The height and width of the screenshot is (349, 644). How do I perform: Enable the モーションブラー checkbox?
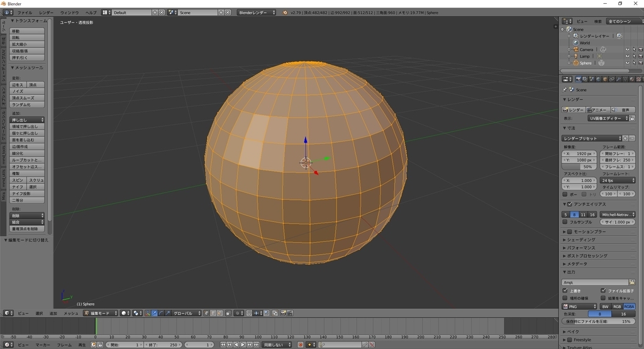click(570, 231)
